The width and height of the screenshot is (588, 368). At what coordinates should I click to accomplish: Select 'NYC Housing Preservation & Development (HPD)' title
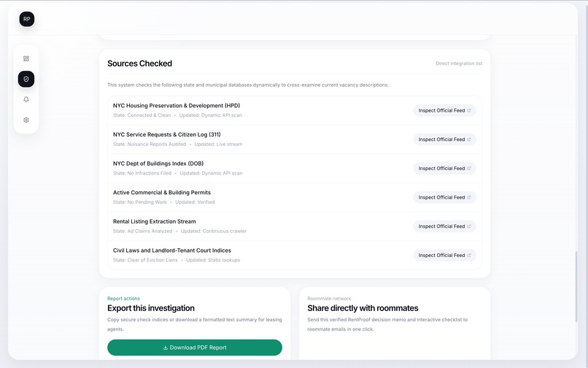coord(177,106)
